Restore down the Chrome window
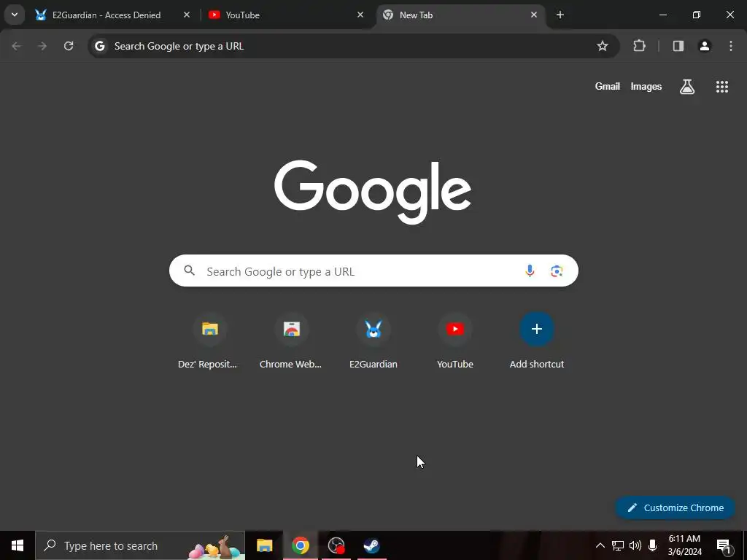 click(x=697, y=15)
